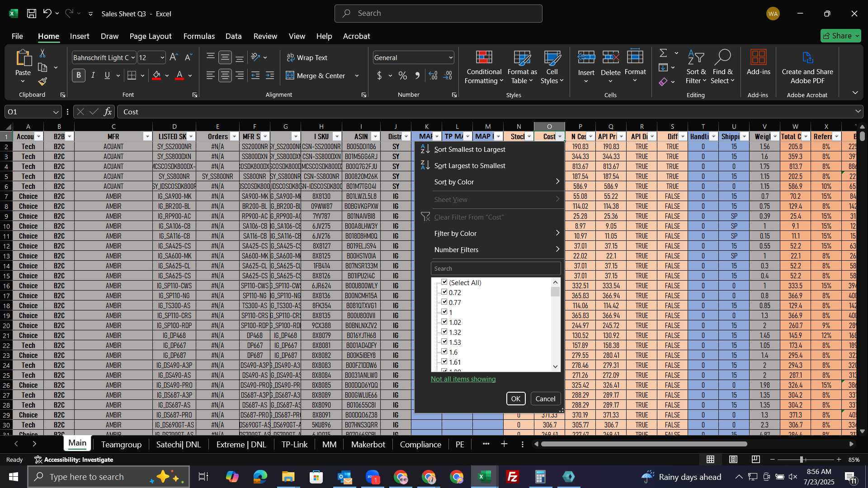Open the Insert ribbon tab
The width and height of the screenshot is (868, 488).
point(79,36)
